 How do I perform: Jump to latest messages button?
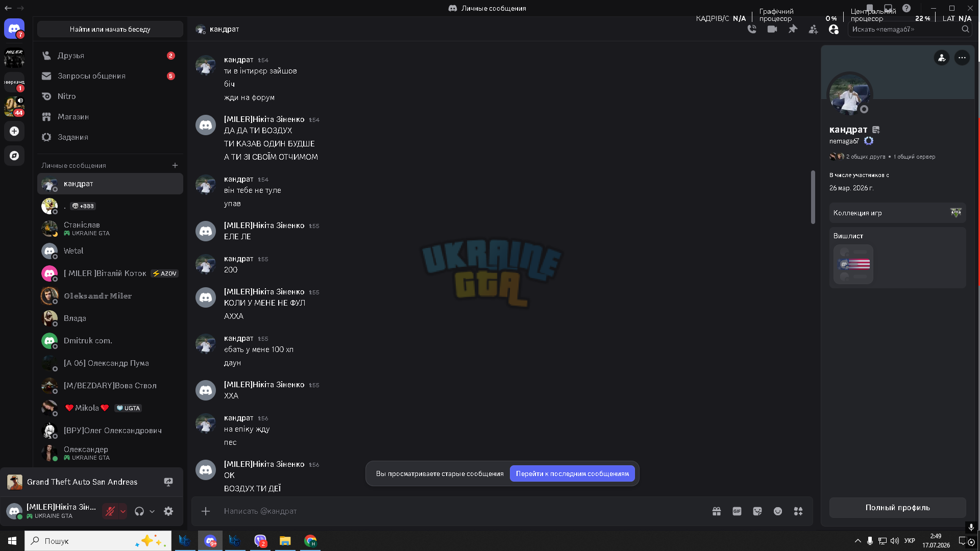click(x=572, y=473)
